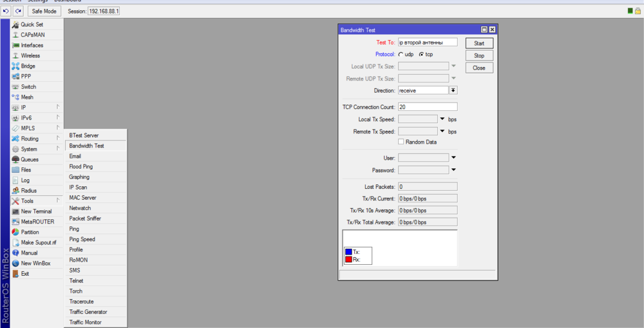Click the TCP Connection Count input field

tap(427, 107)
